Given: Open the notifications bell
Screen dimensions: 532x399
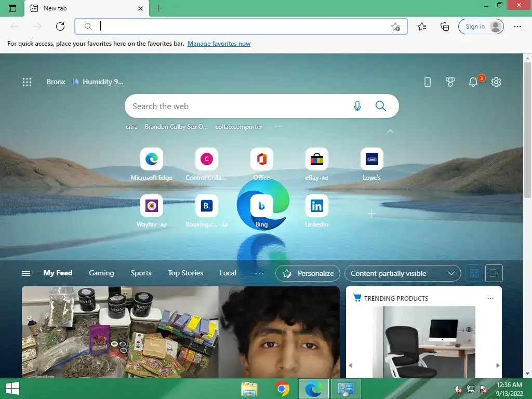Looking at the screenshot, I should [x=473, y=82].
